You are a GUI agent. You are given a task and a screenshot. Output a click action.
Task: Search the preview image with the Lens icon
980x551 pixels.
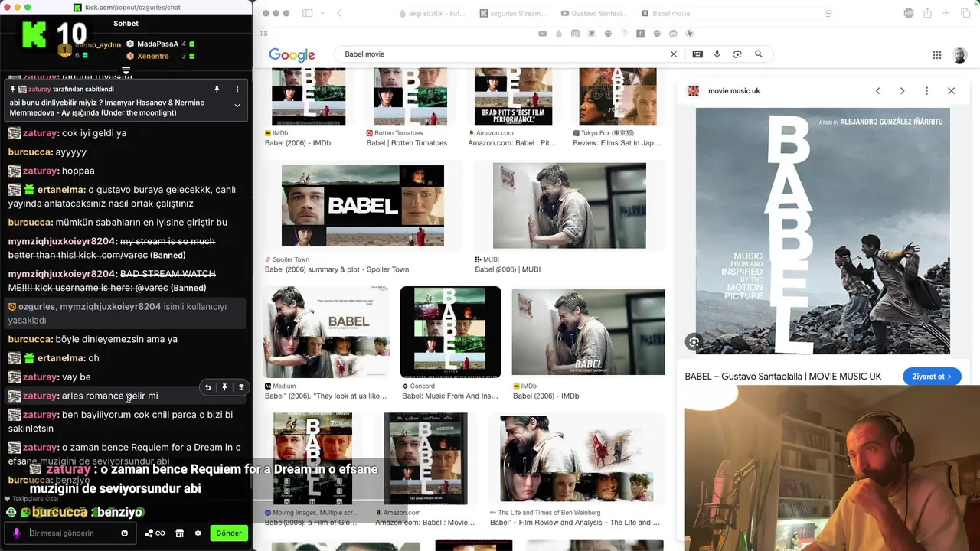click(694, 342)
